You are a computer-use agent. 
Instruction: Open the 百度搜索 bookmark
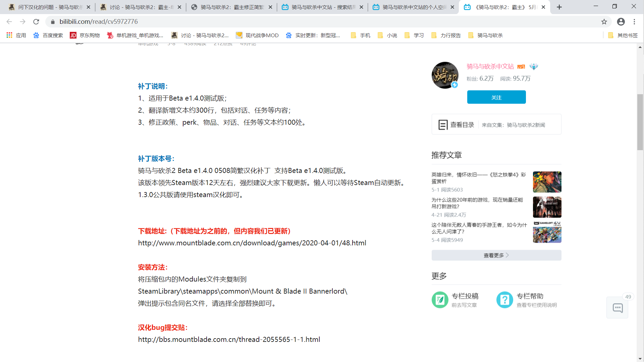[48, 35]
